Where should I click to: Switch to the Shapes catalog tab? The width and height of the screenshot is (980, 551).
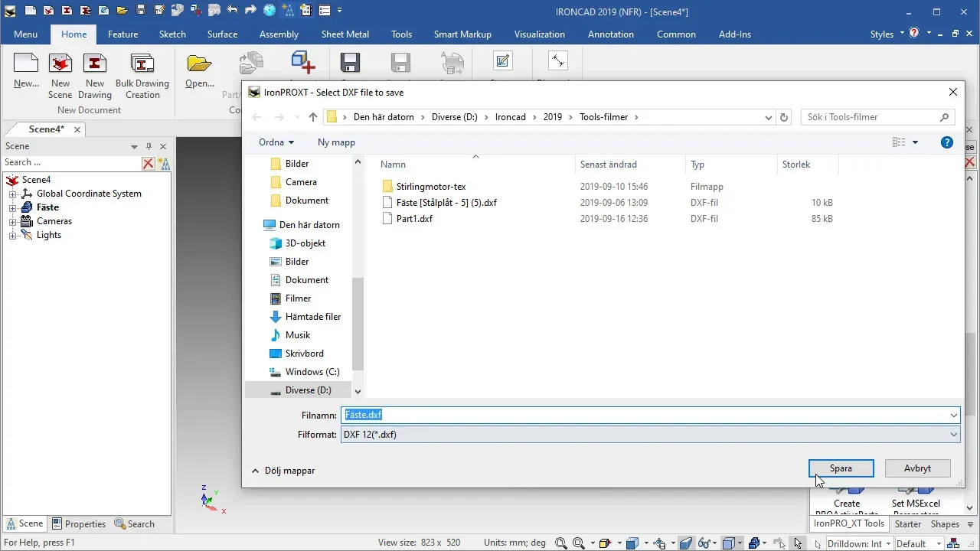tap(945, 524)
